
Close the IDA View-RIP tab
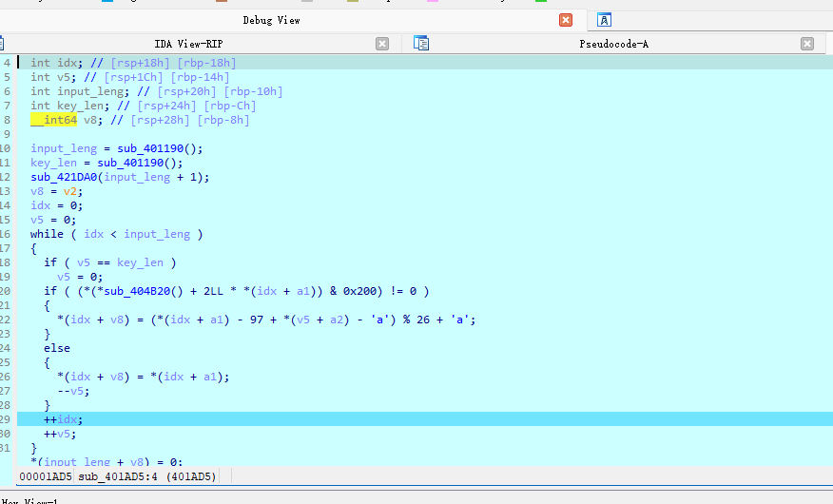click(382, 44)
